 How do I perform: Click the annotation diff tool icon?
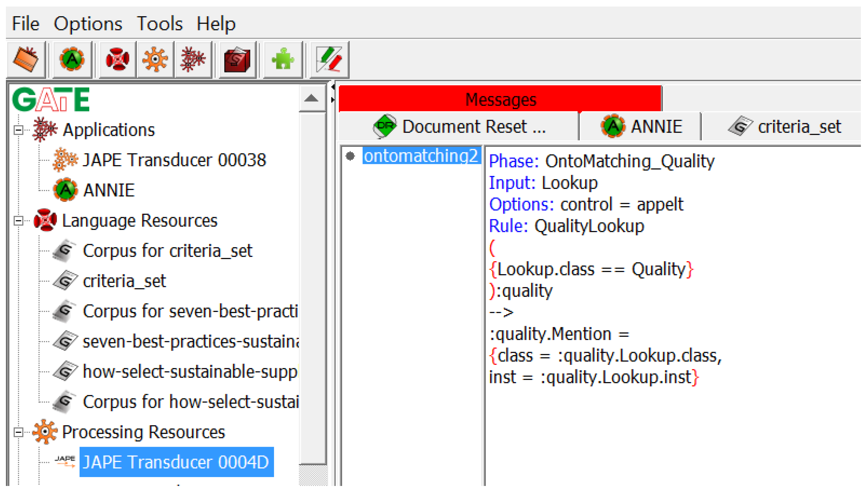point(329,60)
